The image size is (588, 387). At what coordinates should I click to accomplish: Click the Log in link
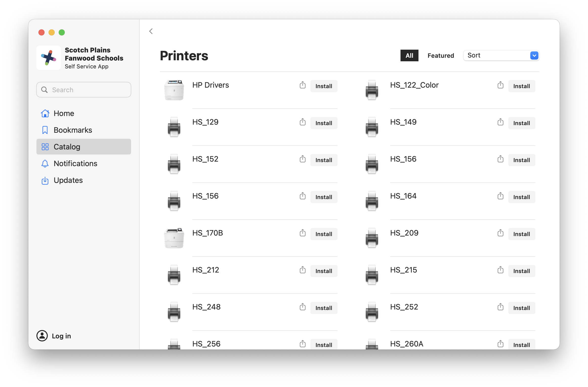pos(61,336)
